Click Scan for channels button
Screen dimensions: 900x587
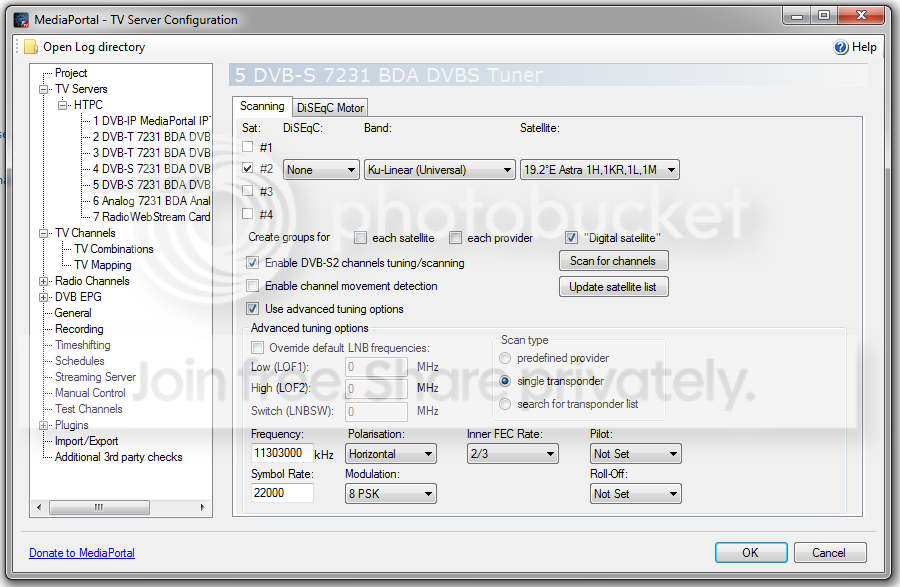pyautogui.click(x=614, y=261)
